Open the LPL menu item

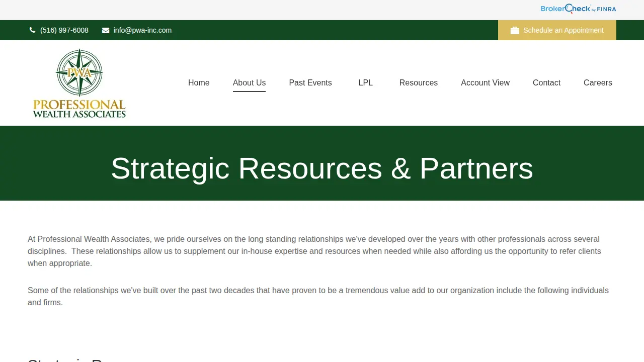coord(366,83)
